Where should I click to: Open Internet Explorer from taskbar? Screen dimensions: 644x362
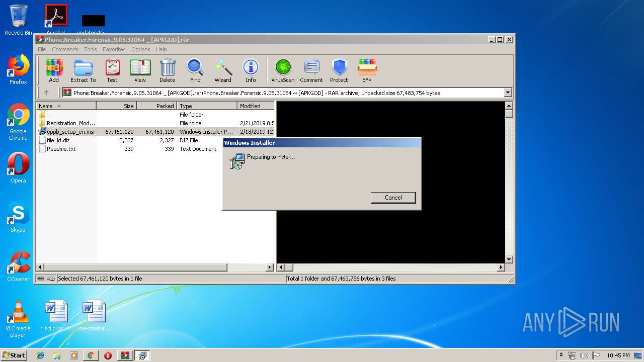pyautogui.click(x=40, y=355)
